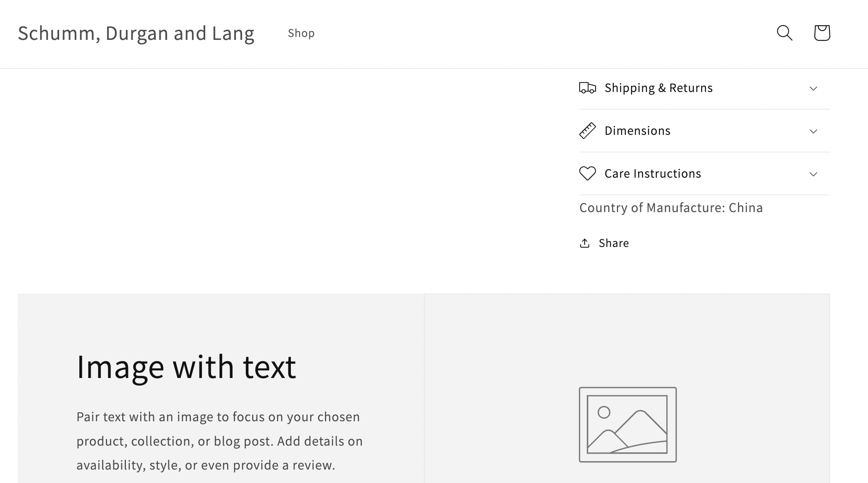Select the Country of Manufacture: China text

tap(671, 207)
